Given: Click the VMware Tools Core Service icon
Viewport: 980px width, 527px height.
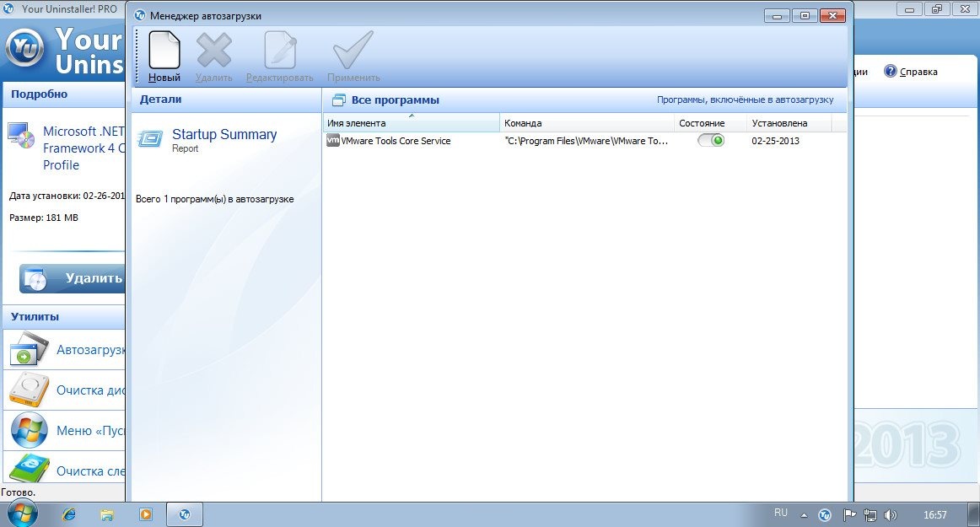Looking at the screenshot, I should point(333,141).
